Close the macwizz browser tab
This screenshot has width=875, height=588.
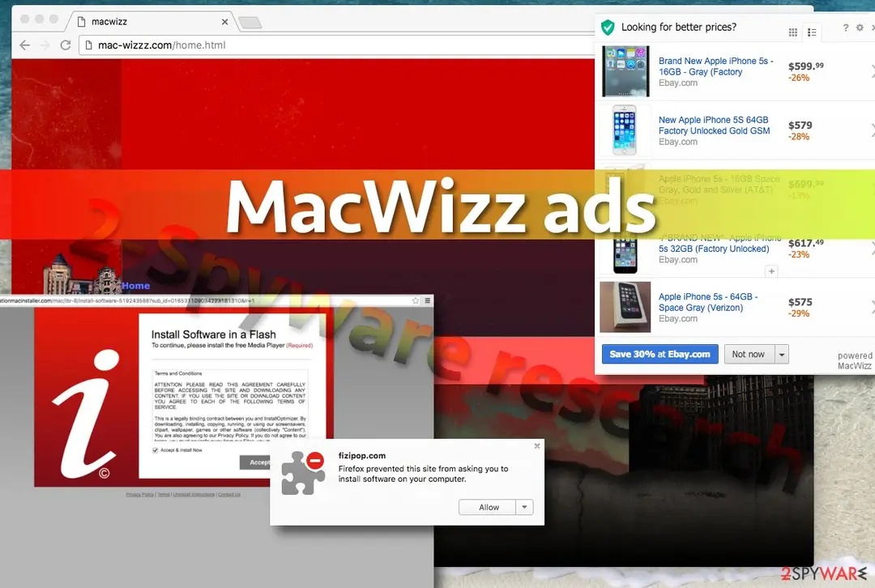tap(224, 22)
